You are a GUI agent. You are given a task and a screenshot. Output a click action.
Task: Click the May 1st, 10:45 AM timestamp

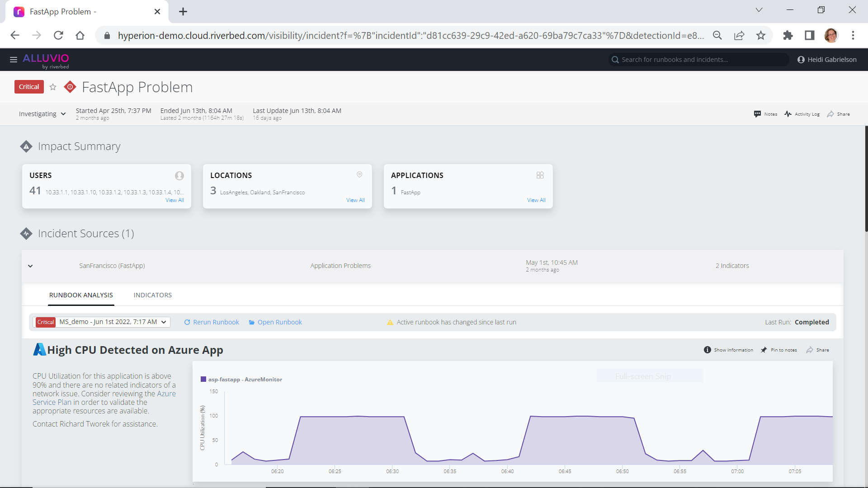pyautogui.click(x=552, y=263)
